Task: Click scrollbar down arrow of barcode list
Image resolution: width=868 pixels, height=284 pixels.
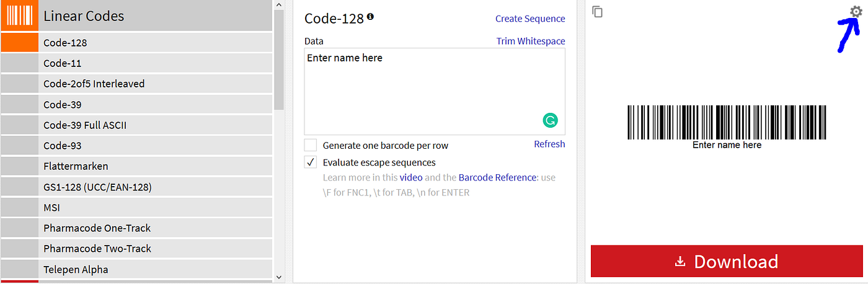Action: [278, 277]
